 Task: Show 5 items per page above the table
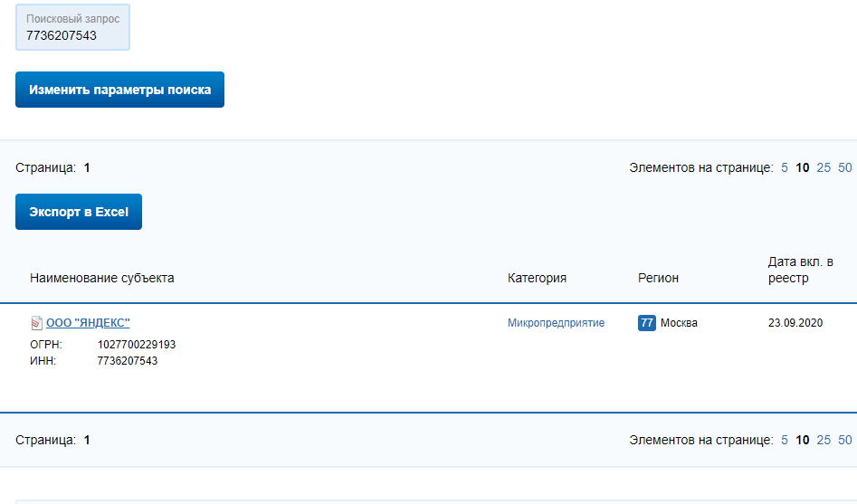785,167
